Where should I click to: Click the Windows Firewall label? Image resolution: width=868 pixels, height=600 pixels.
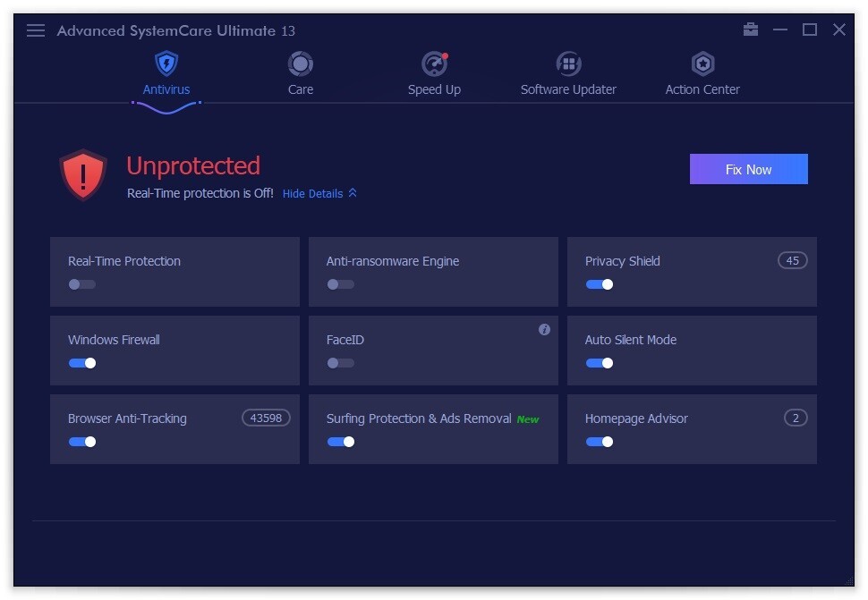click(x=114, y=340)
